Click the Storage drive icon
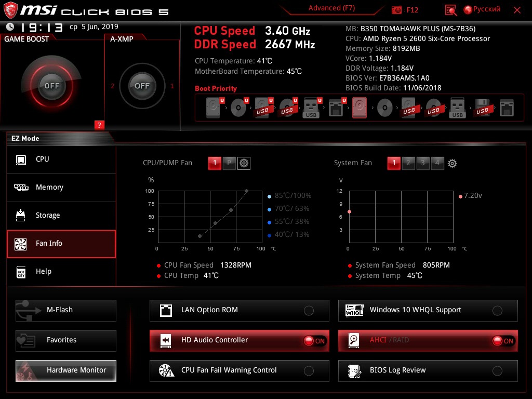The height and width of the screenshot is (399, 532). point(21,215)
